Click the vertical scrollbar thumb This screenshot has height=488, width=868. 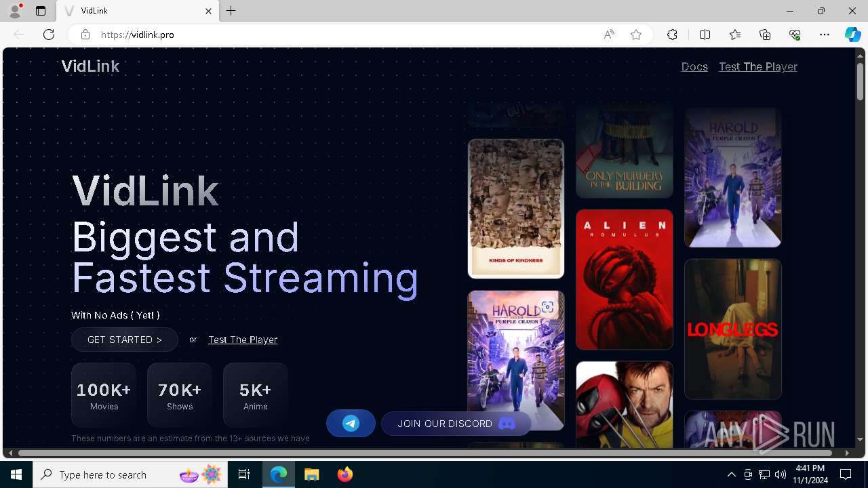pos(860,81)
